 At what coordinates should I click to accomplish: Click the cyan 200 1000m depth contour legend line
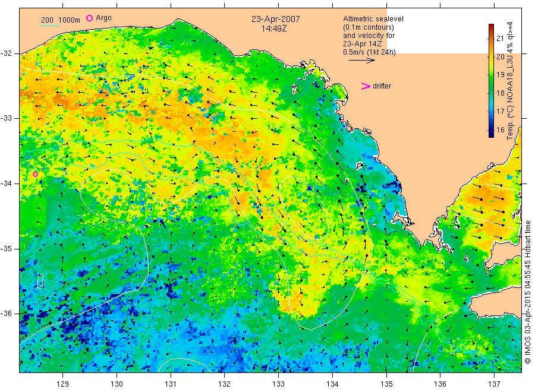50,25
